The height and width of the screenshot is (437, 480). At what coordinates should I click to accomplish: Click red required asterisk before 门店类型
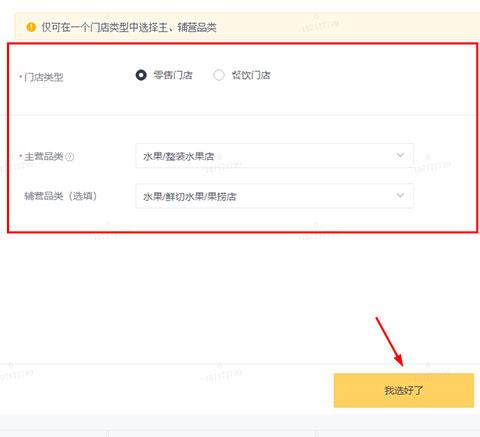20,77
